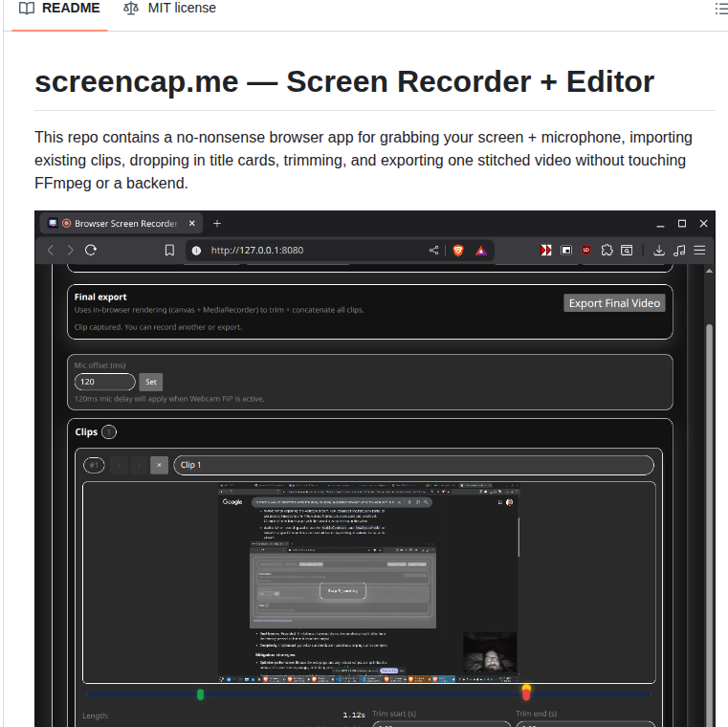Click 'Clip captured. You can record another or export.'
This screenshot has height=727, width=728.
(x=158, y=327)
